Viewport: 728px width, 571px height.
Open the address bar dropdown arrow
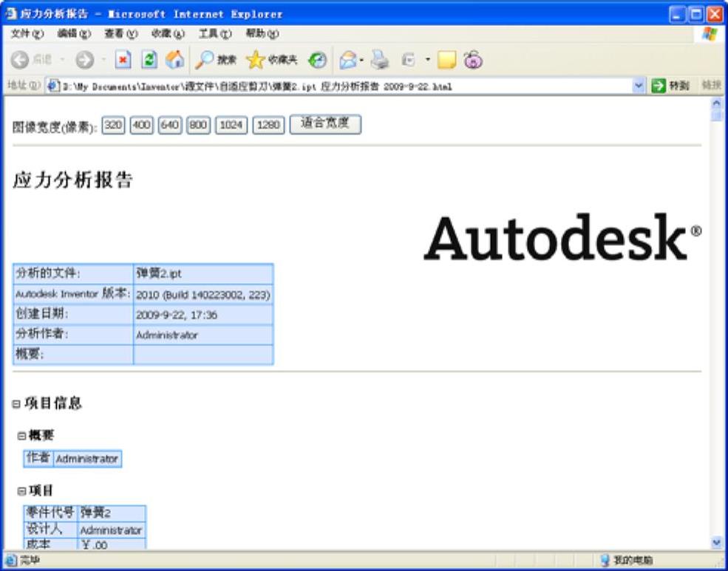coord(639,86)
